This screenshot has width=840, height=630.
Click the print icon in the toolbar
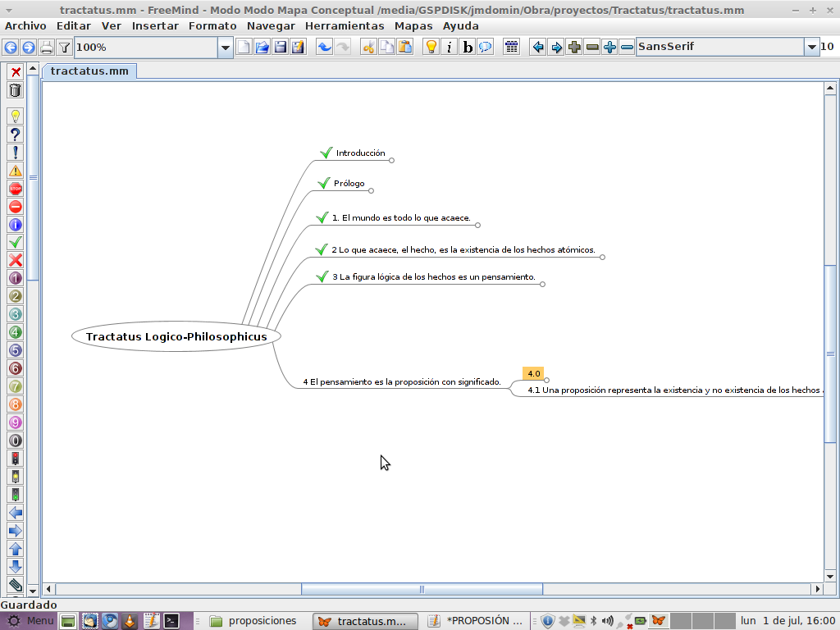click(47, 48)
